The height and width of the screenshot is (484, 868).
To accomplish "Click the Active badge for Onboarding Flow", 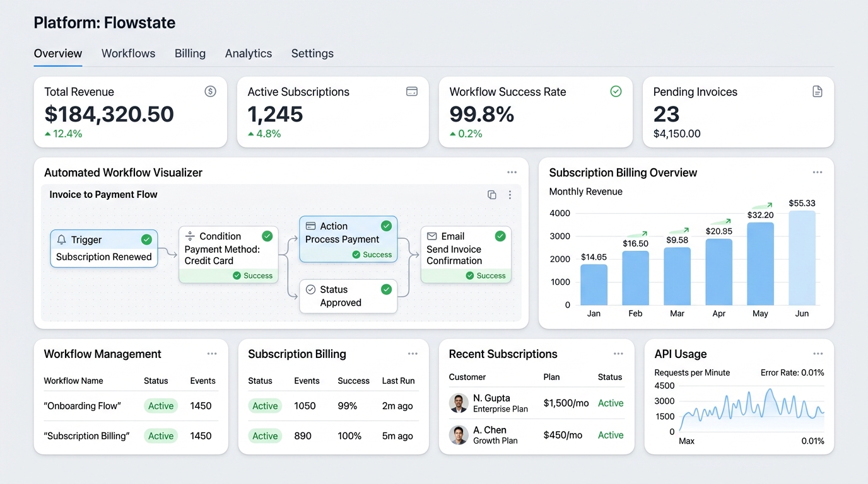I will click(x=161, y=406).
